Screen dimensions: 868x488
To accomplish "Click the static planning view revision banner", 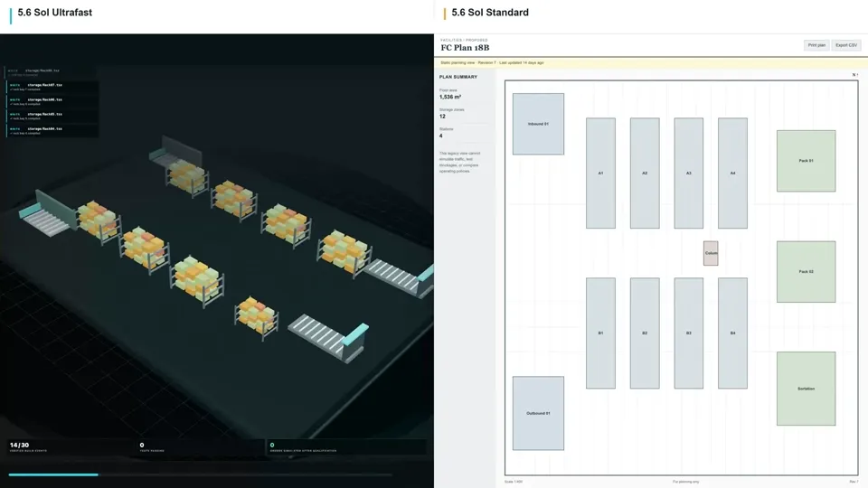I will [651, 62].
